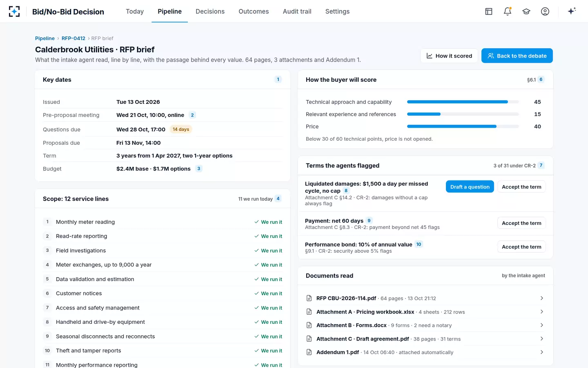The image size is (588, 368).
Task: Open citation badge 8 beside Liquidated damages
Action: click(x=346, y=191)
